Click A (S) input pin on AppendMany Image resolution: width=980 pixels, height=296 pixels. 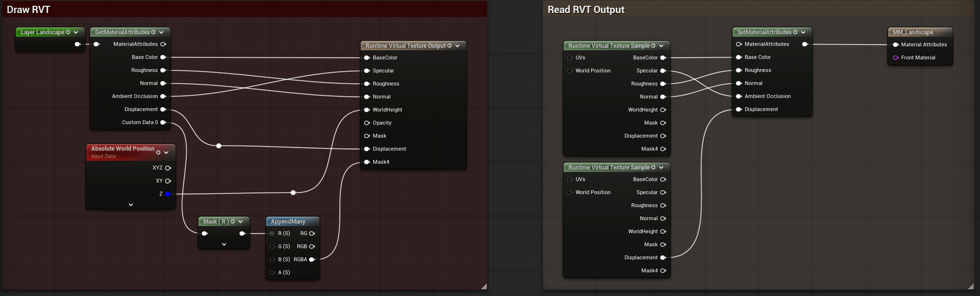(x=272, y=273)
